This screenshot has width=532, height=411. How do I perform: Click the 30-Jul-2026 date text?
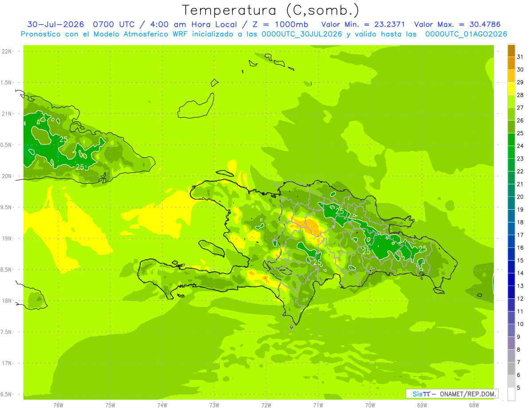pyautogui.click(x=55, y=24)
